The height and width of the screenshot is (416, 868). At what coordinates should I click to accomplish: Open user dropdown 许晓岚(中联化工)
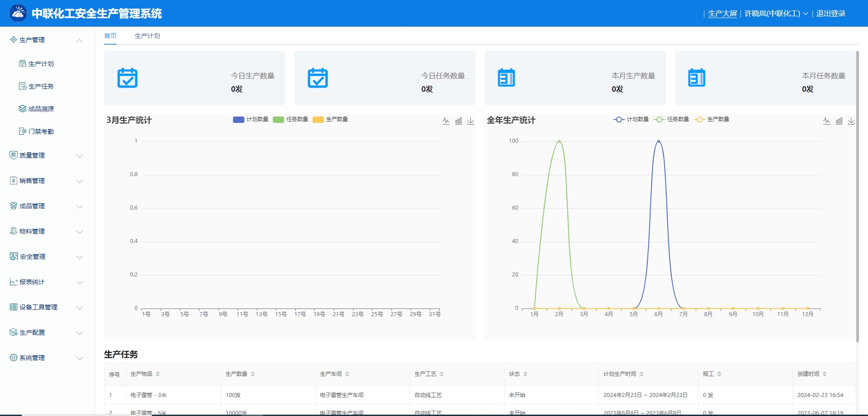pyautogui.click(x=776, y=14)
